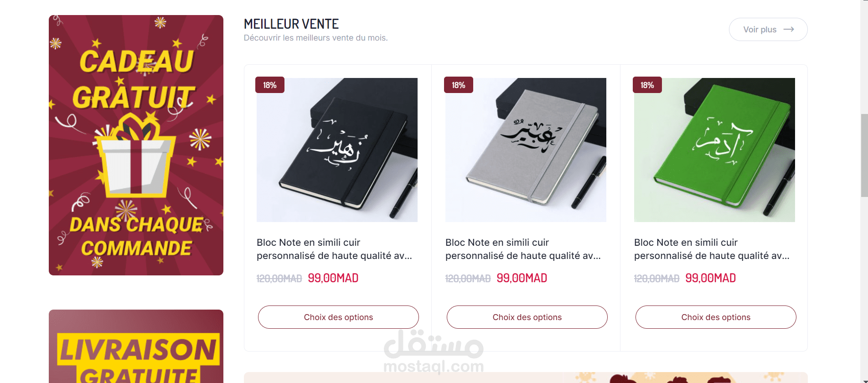Click the 18% badge on green notebook

tap(647, 85)
